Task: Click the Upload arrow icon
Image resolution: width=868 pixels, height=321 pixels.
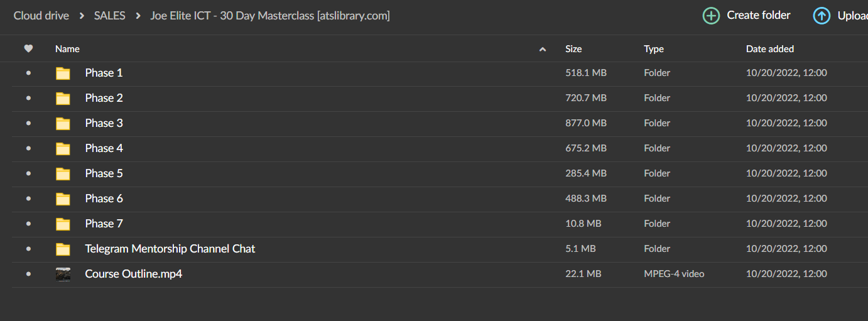Action: click(822, 16)
